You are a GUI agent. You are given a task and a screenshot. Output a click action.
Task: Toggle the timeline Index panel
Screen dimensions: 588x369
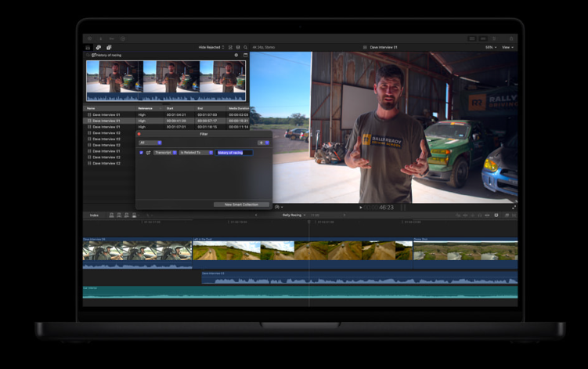click(94, 215)
